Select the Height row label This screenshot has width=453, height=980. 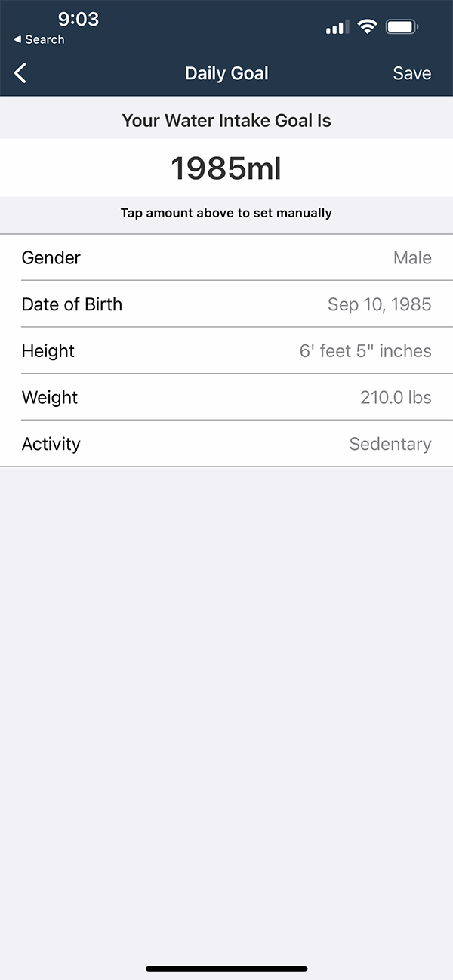click(x=48, y=351)
